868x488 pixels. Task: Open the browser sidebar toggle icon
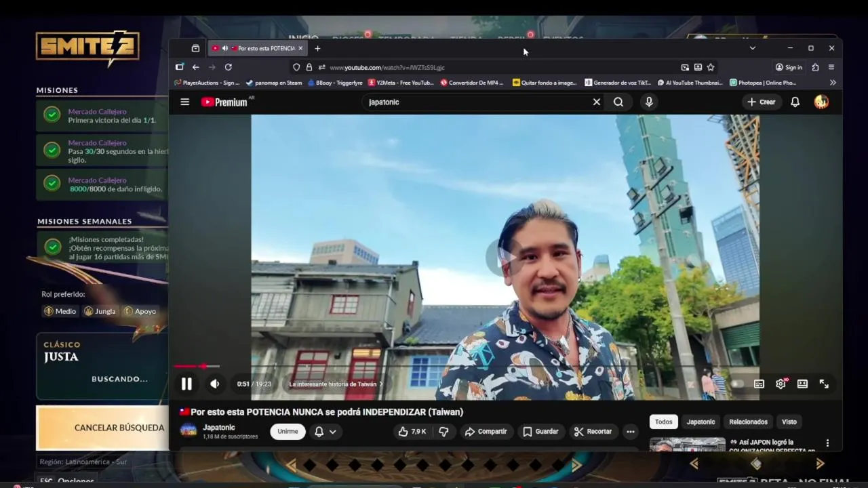pos(179,67)
